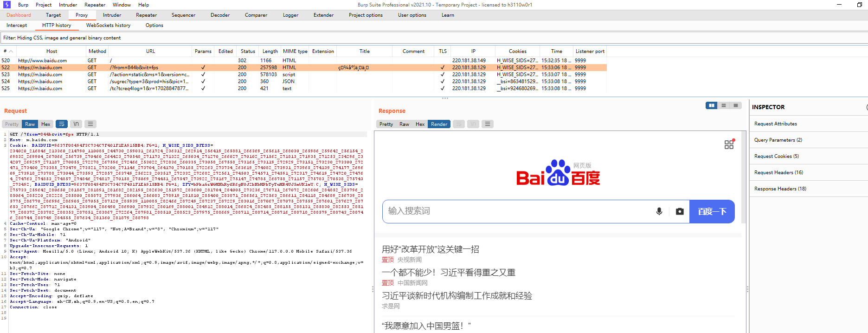Viewport: 868px width, 333px height.
Task: Toggle word wrap in Request editor
Action: tap(61, 124)
